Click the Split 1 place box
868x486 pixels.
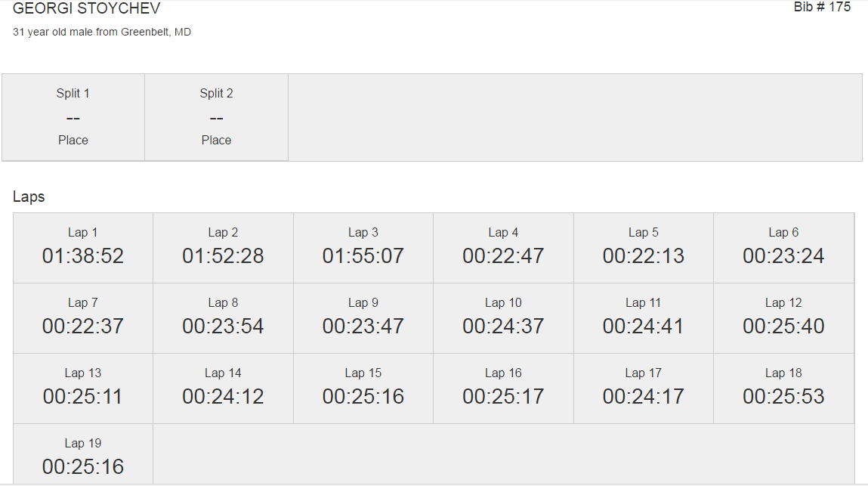pyautogui.click(x=73, y=117)
